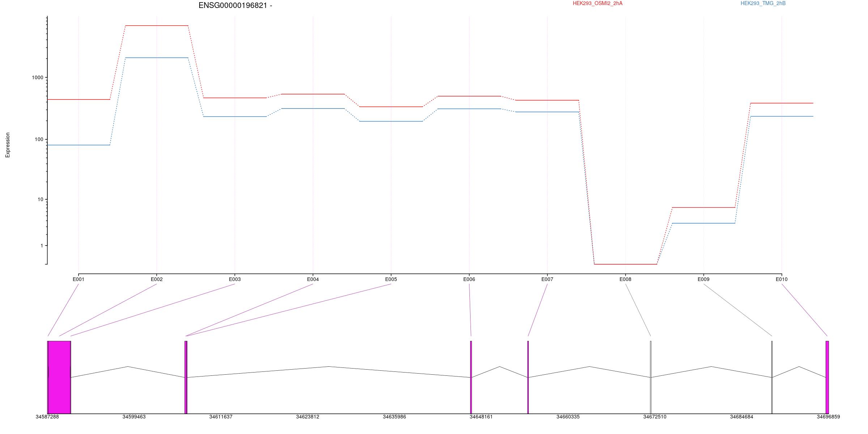Click the magenta exon bar near 34648161

click(471, 377)
